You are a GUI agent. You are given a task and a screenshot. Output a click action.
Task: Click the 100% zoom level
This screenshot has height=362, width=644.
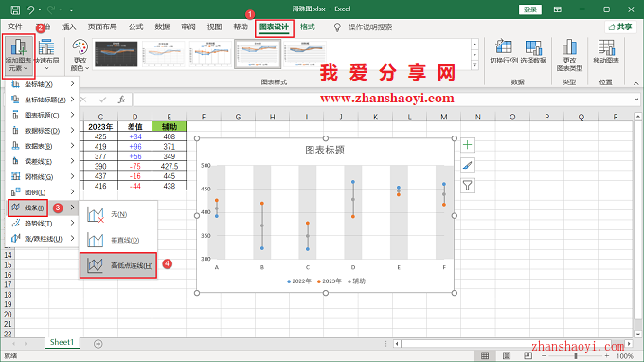click(x=624, y=356)
